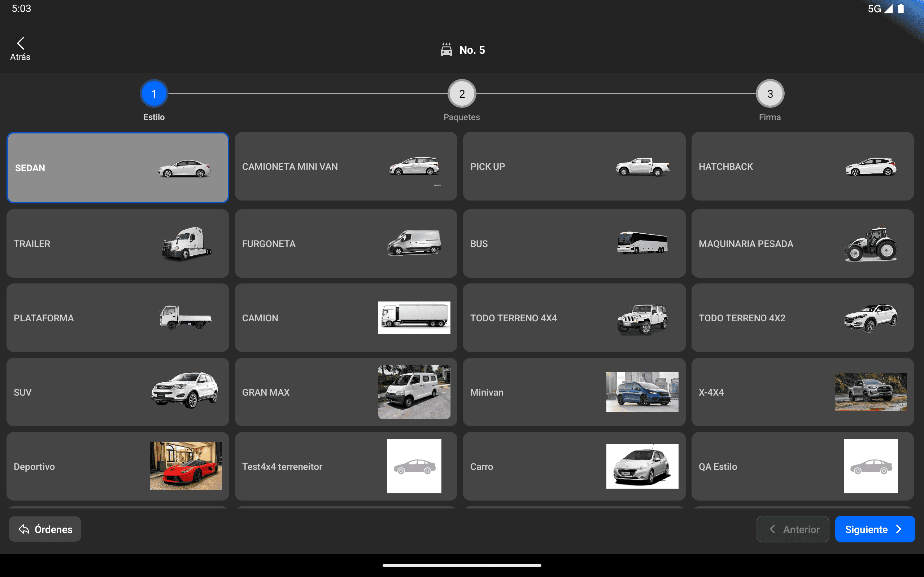
Task: Pick the Jeep image for TODO TERRENO 4X4
Action: click(x=642, y=318)
